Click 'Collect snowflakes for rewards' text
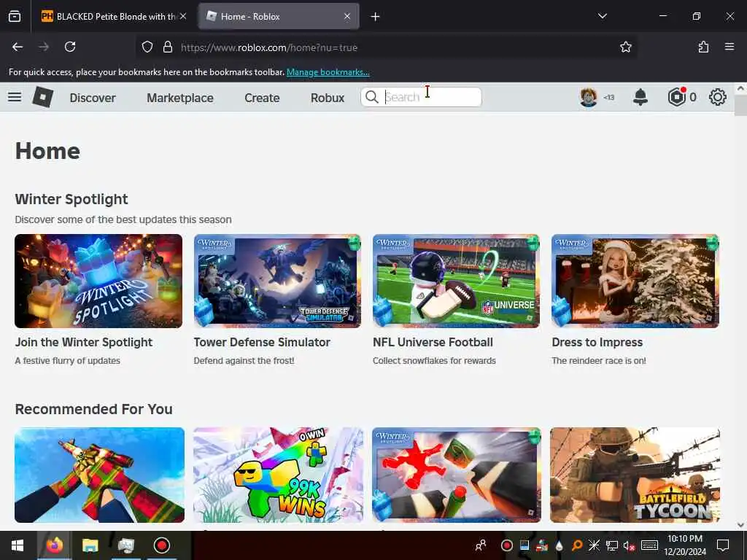The width and height of the screenshot is (747, 560). (435, 360)
